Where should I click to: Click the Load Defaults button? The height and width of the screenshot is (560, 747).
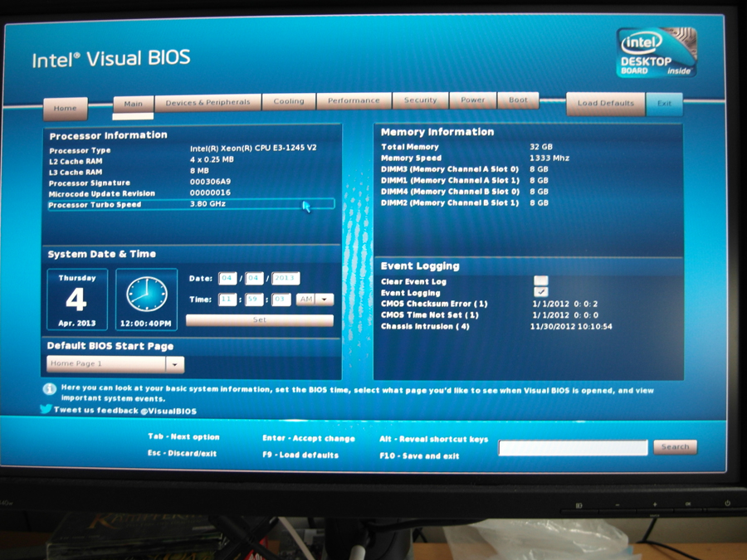[x=606, y=104]
